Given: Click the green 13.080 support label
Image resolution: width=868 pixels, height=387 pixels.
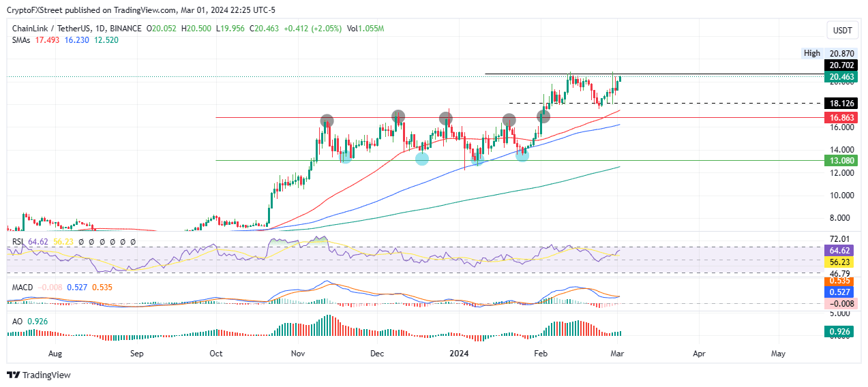Looking at the screenshot, I should [841, 161].
